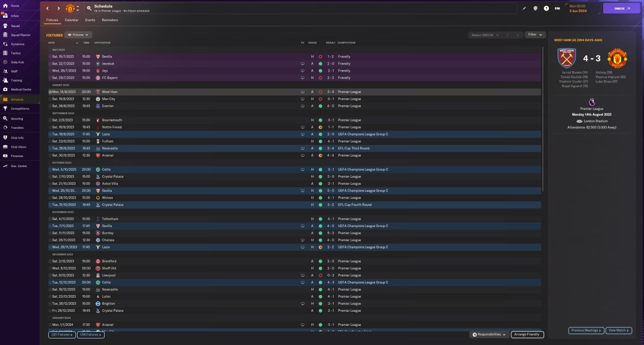
Task: Click the loss result indicator for Sevilla friendly
Action: (320, 57)
